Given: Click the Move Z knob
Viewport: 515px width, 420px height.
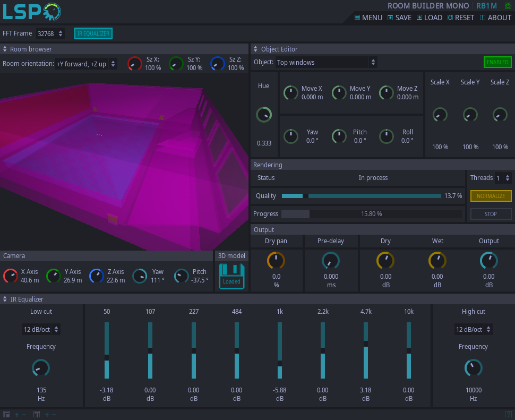Looking at the screenshot, I should [387, 93].
